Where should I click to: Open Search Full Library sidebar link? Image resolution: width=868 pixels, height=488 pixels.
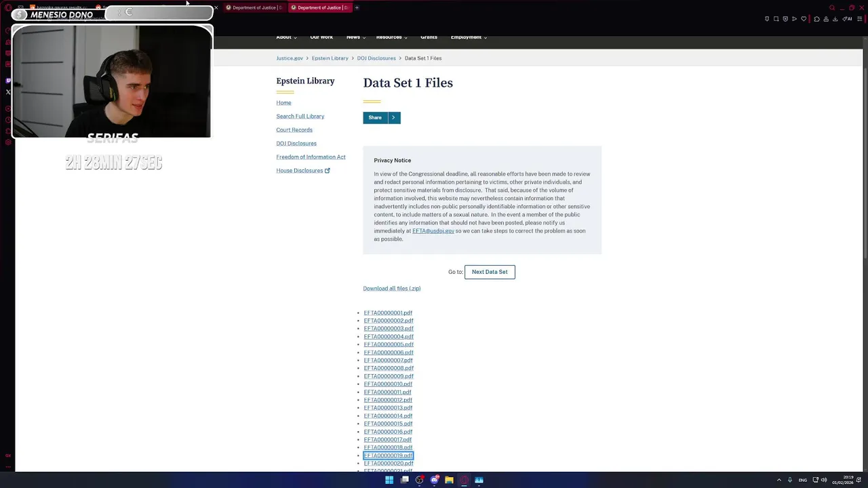click(x=300, y=117)
